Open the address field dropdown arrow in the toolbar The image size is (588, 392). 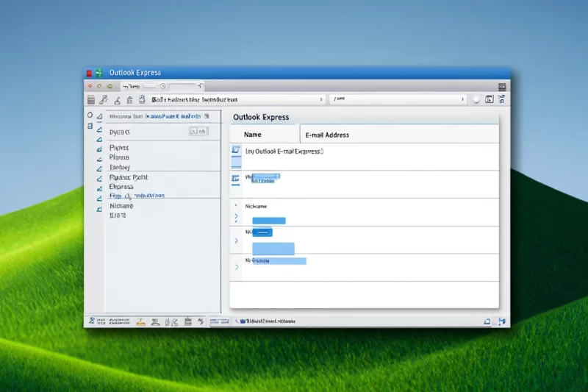coord(321,99)
